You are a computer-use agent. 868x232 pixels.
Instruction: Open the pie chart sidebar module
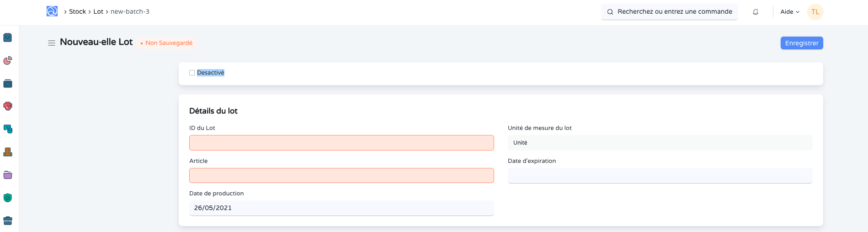8,60
